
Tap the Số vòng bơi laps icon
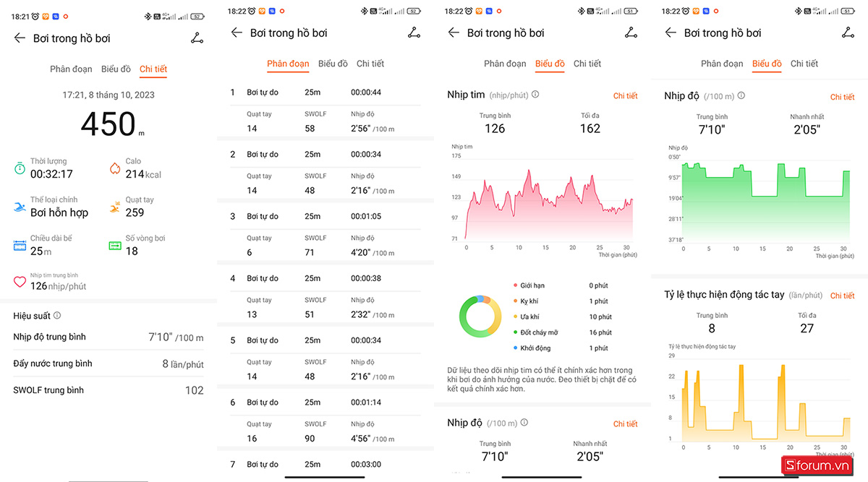tap(114, 246)
